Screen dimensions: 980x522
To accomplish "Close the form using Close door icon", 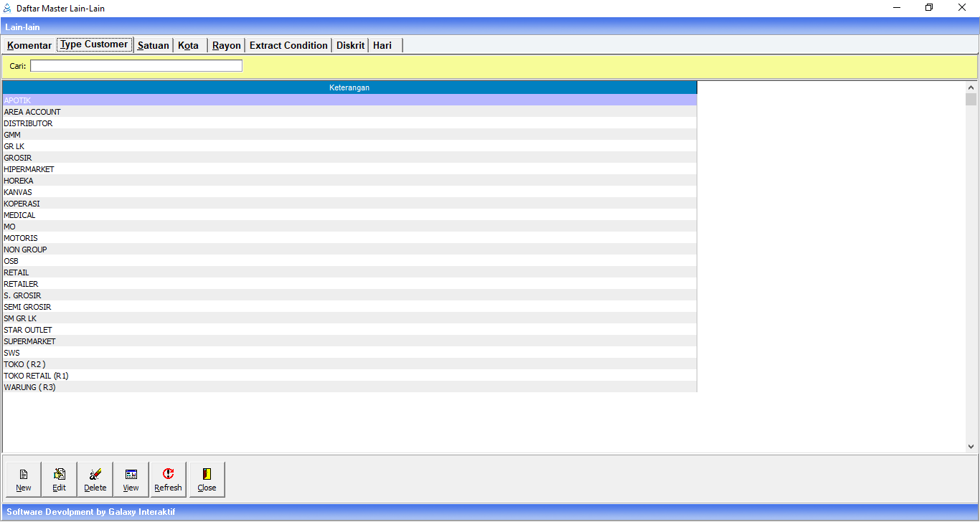I will (207, 480).
